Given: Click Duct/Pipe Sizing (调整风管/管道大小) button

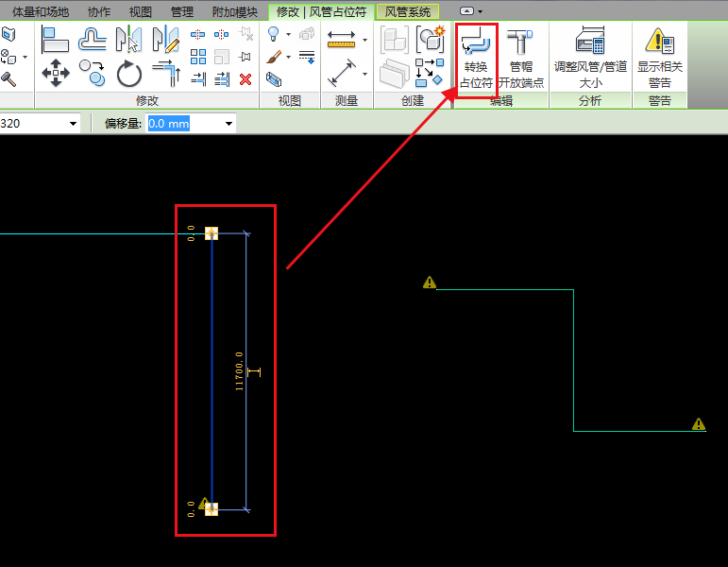Looking at the screenshot, I should click(x=590, y=58).
